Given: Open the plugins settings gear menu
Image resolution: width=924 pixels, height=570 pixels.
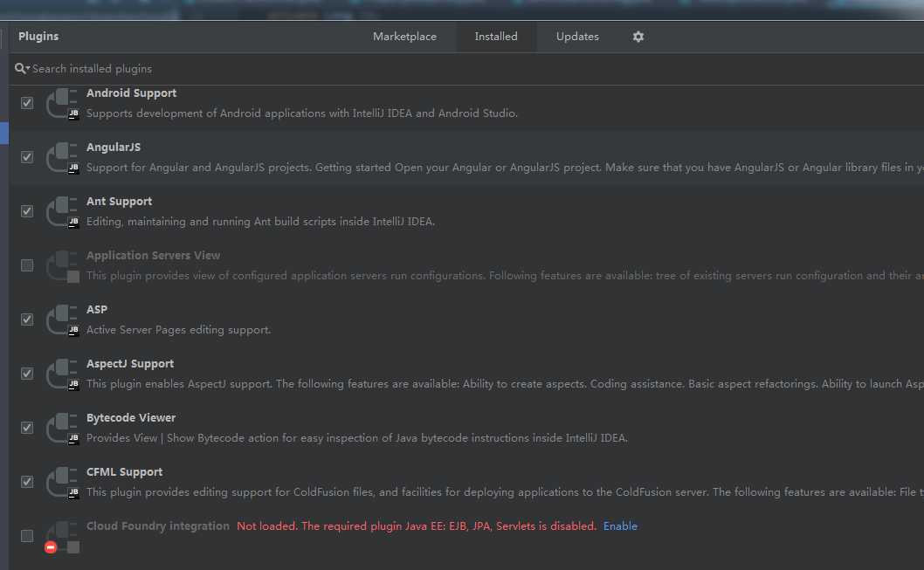Looking at the screenshot, I should (x=638, y=37).
